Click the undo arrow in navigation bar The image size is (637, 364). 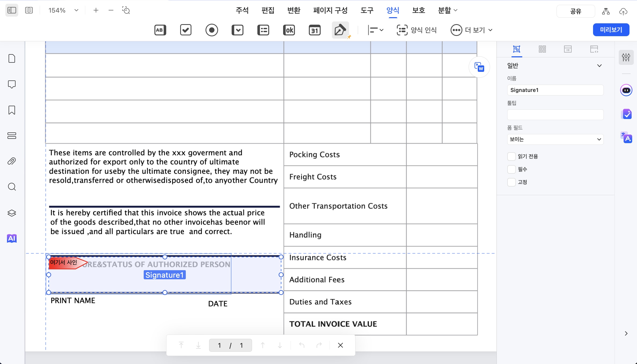(302, 345)
